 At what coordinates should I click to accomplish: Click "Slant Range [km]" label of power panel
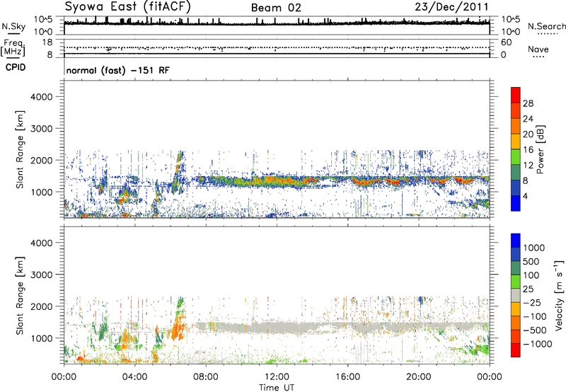pos(20,149)
